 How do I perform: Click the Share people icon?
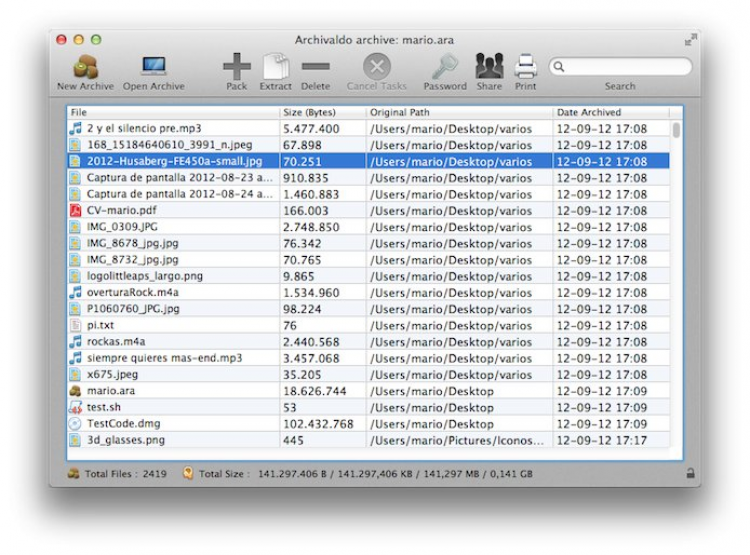pyautogui.click(x=489, y=67)
